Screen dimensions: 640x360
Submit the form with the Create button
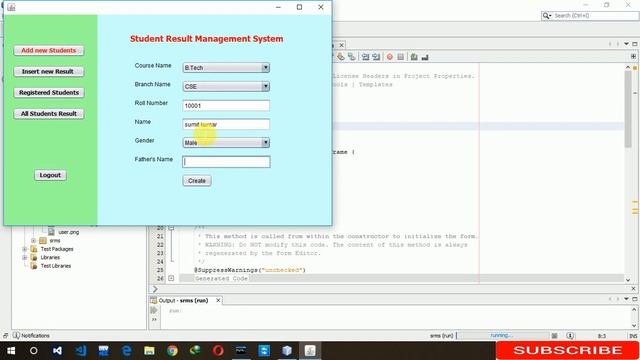click(x=197, y=181)
